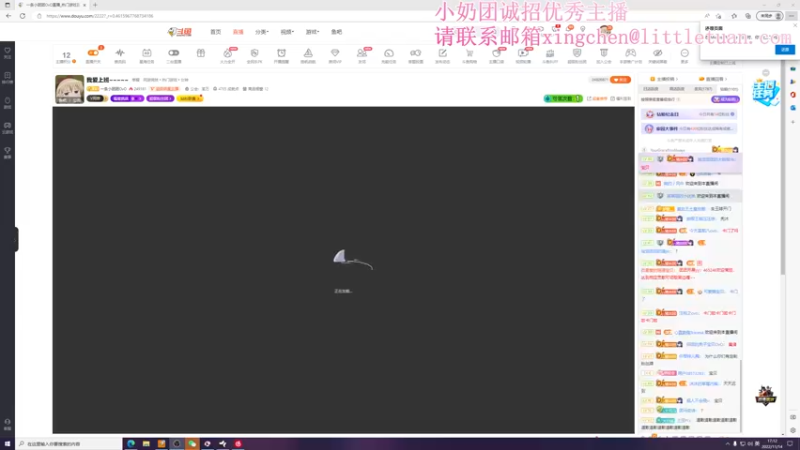Image resolution: width=800 pixels, height=450 pixels.
Task: Expand the 分类 category dropdown
Action: click(x=262, y=32)
